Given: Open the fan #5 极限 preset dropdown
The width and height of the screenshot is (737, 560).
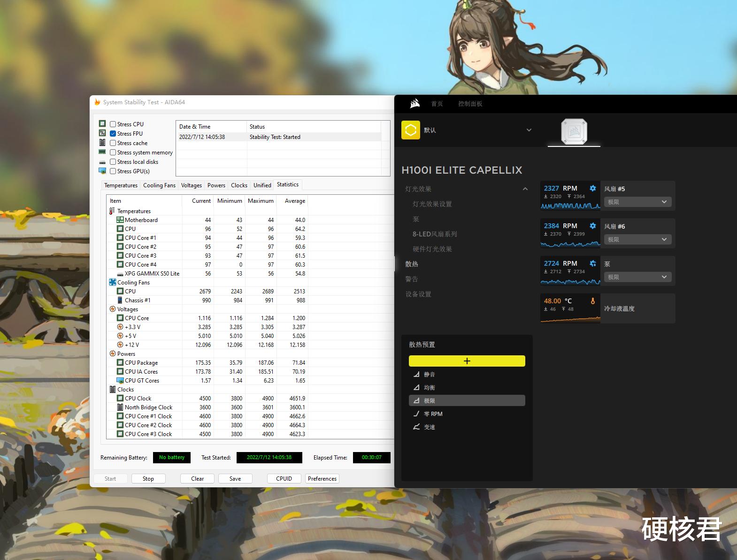Looking at the screenshot, I should (637, 202).
